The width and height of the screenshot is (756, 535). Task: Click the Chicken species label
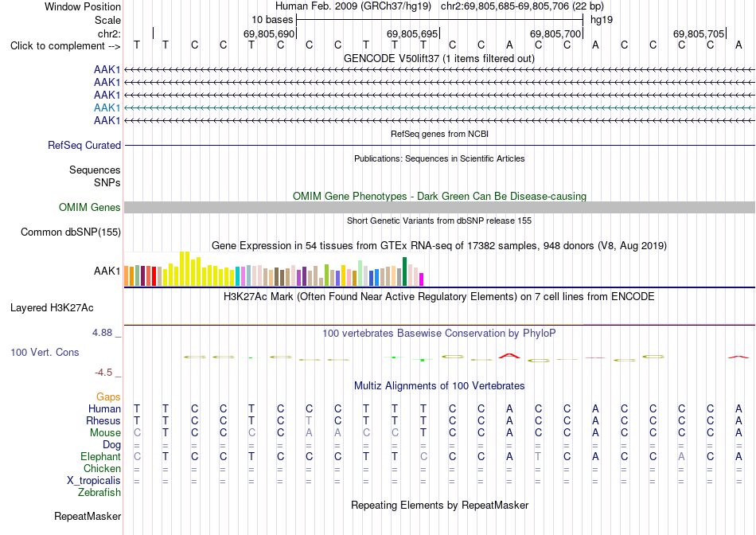tap(102, 468)
